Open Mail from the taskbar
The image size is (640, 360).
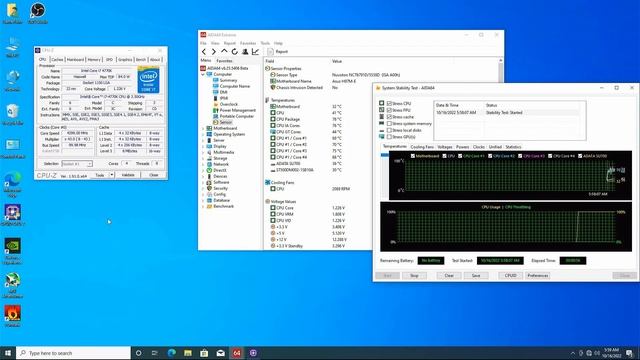pos(220,353)
